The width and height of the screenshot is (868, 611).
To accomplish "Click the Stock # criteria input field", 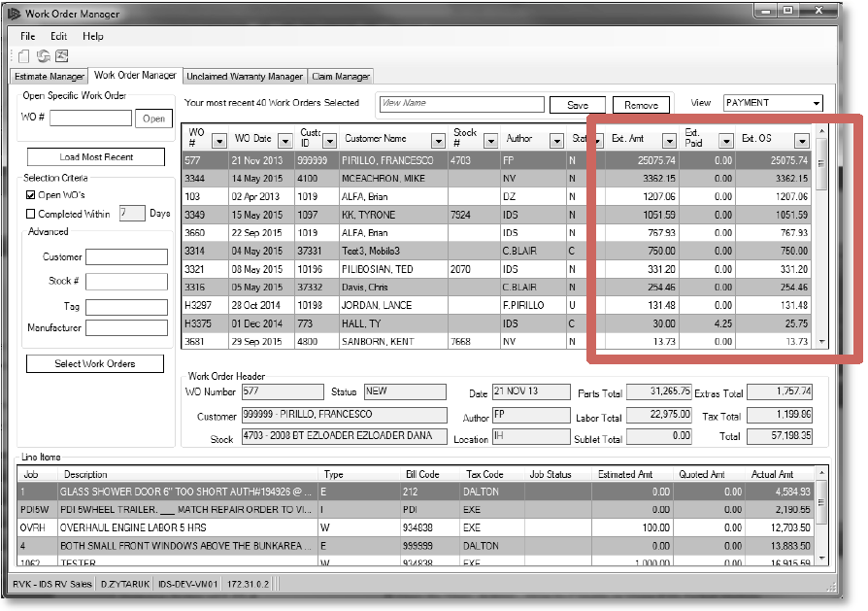I will (127, 282).
